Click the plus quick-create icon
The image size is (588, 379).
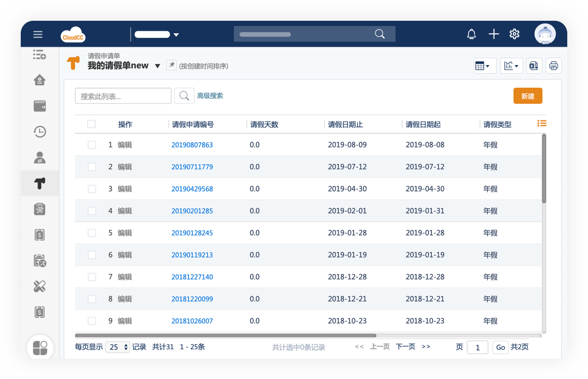click(494, 34)
